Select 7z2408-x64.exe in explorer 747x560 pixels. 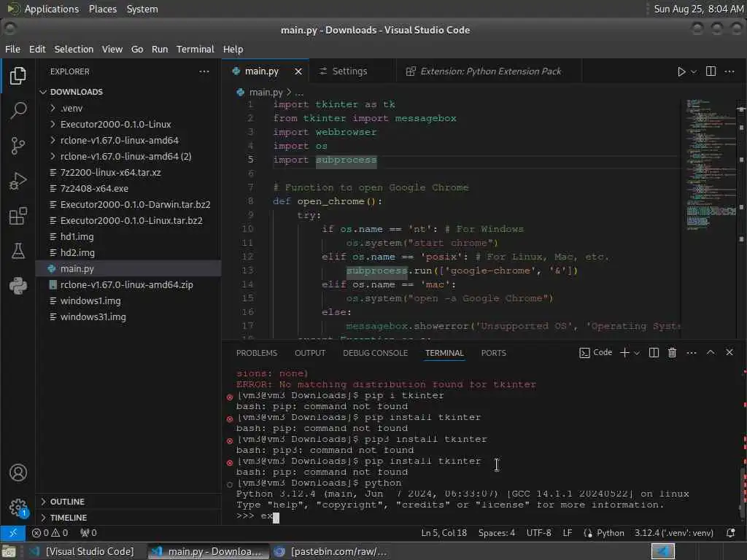(x=128, y=189)
